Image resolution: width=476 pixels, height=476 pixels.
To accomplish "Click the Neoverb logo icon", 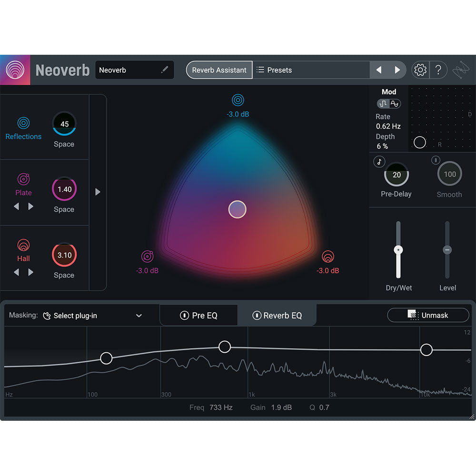I will (15, 69).
